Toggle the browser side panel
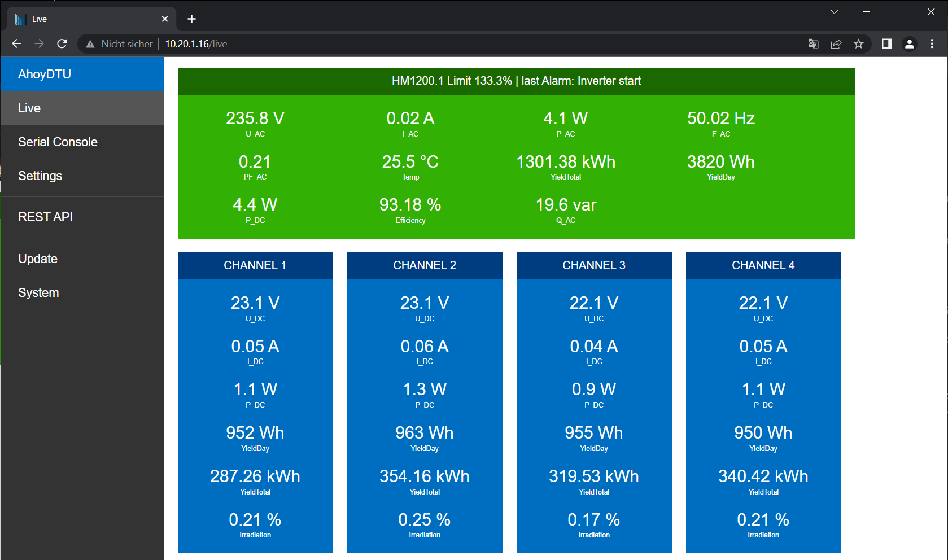 886,44
